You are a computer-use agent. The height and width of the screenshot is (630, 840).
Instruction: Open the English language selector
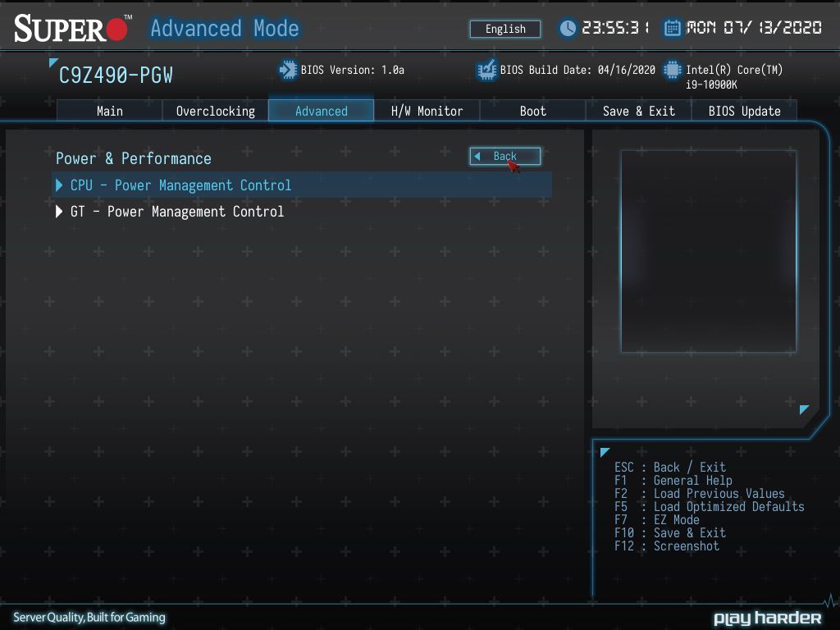pos(505,29)
